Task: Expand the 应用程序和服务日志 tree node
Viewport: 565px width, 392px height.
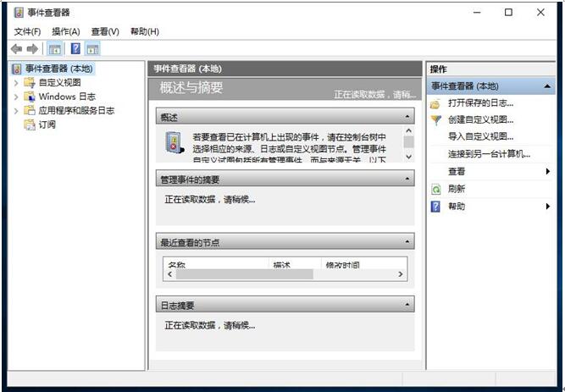Action: 16,111
